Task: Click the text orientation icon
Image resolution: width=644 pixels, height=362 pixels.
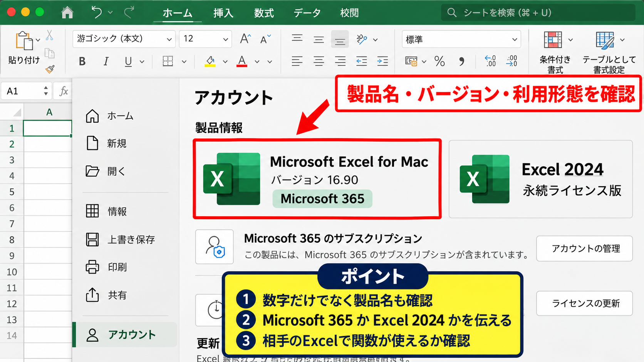Action: click(362, 39)
